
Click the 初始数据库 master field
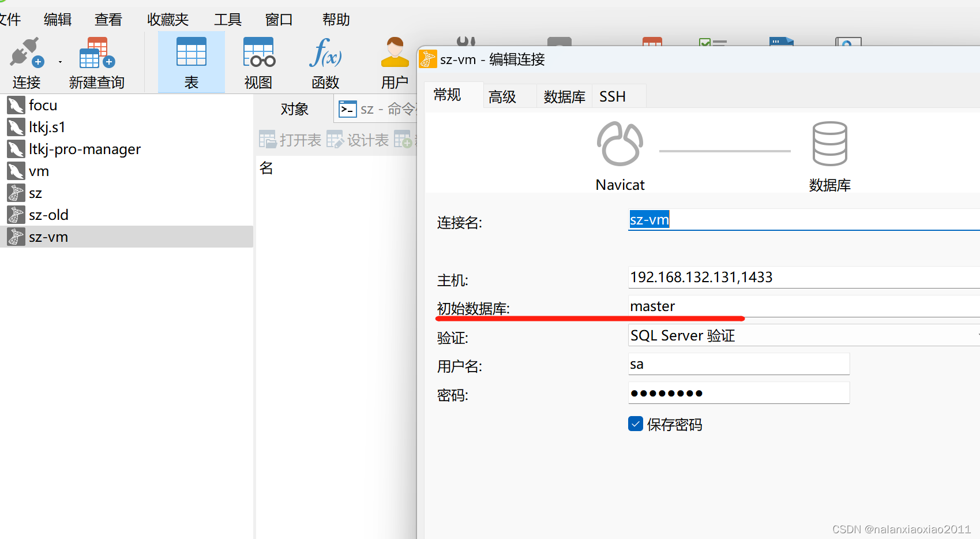[804, 306]
